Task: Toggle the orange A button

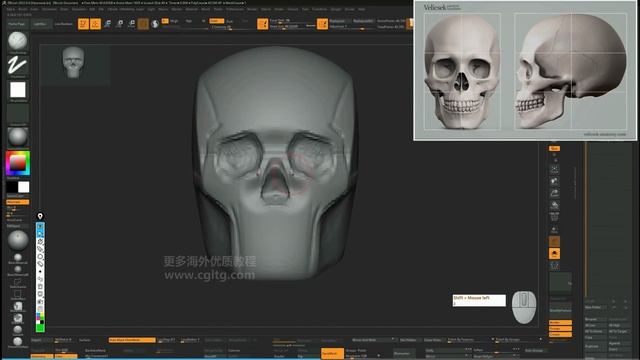Action: [x=165, y=21]
